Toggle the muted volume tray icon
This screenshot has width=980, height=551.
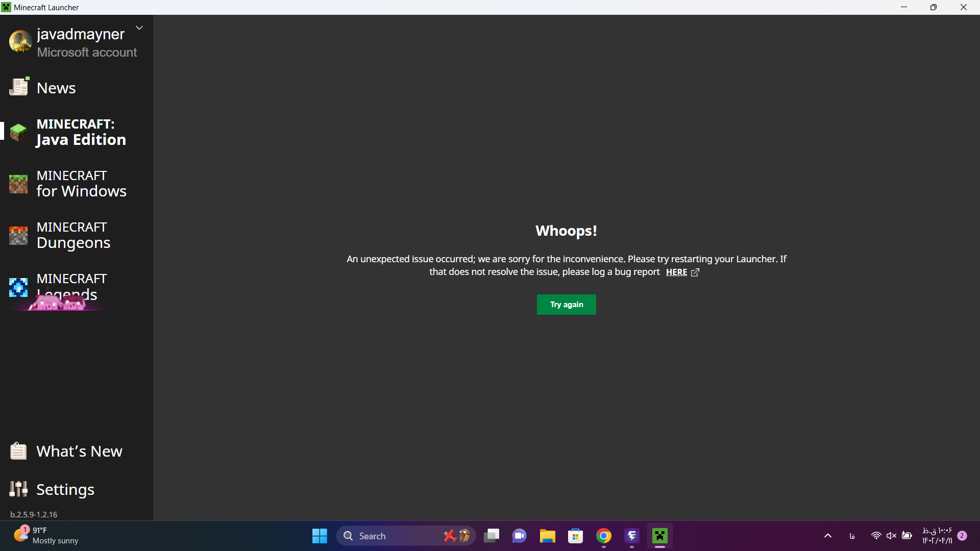pyautogui.click(x=891, y=536)
